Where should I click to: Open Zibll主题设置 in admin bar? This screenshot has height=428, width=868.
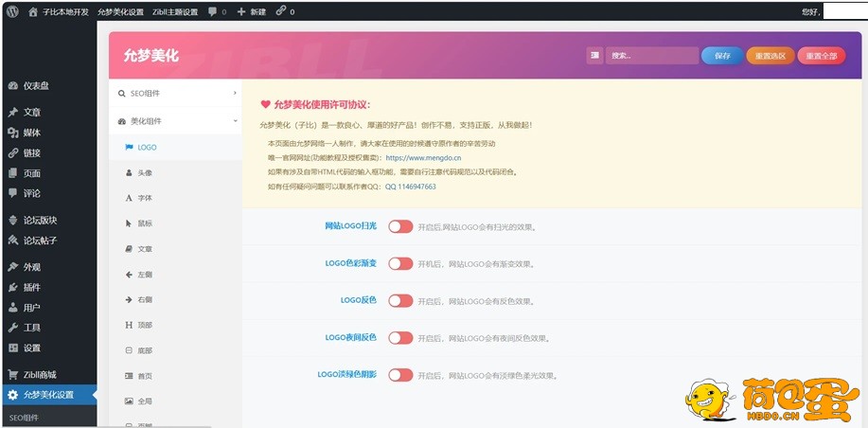(175, 11)
